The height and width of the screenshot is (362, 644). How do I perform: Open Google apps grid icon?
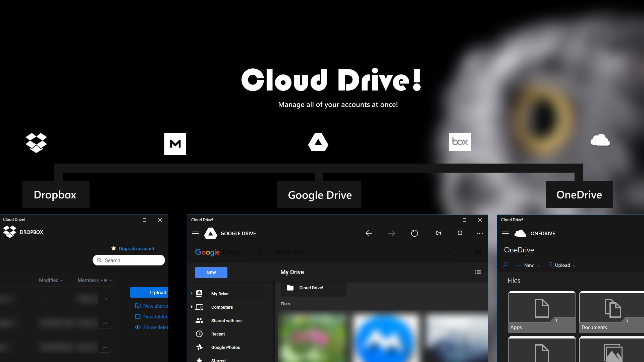point(478,252)
